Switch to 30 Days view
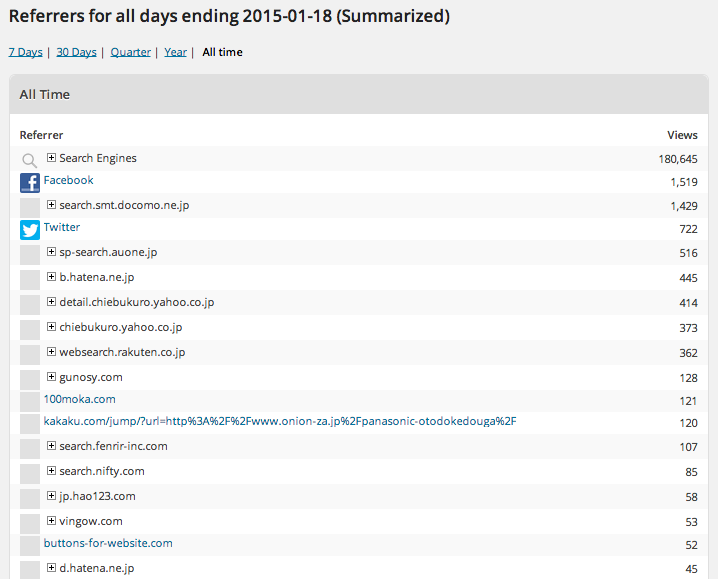 (76, 52)
